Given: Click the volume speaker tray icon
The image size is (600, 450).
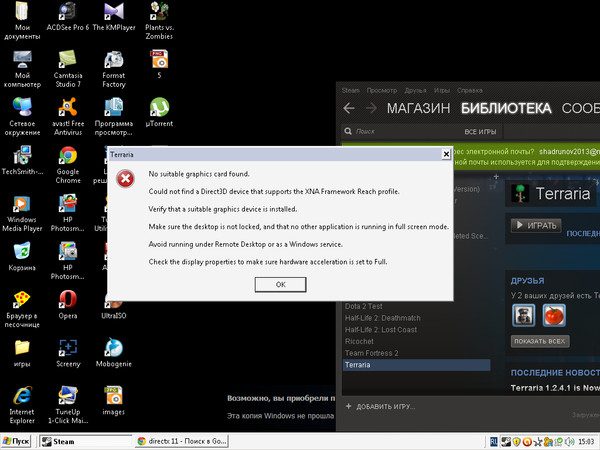Looking at the screenshot, I should [x=569, y=442].
